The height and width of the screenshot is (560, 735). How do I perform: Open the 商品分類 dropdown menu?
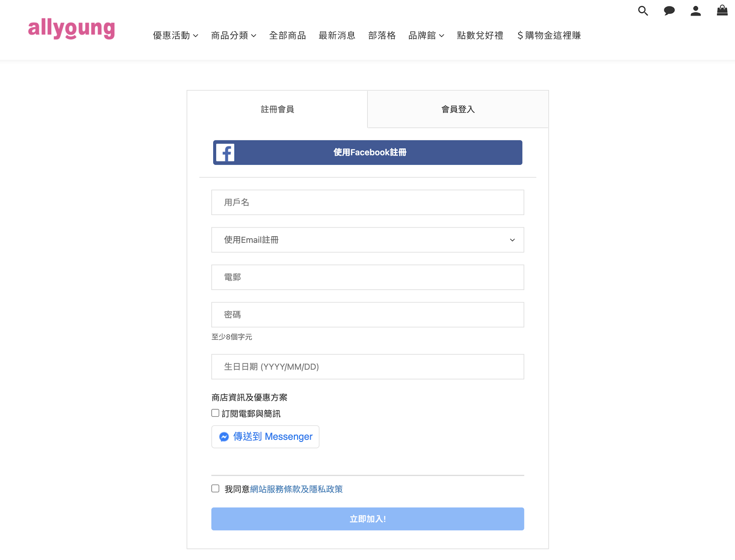point(233,36)
